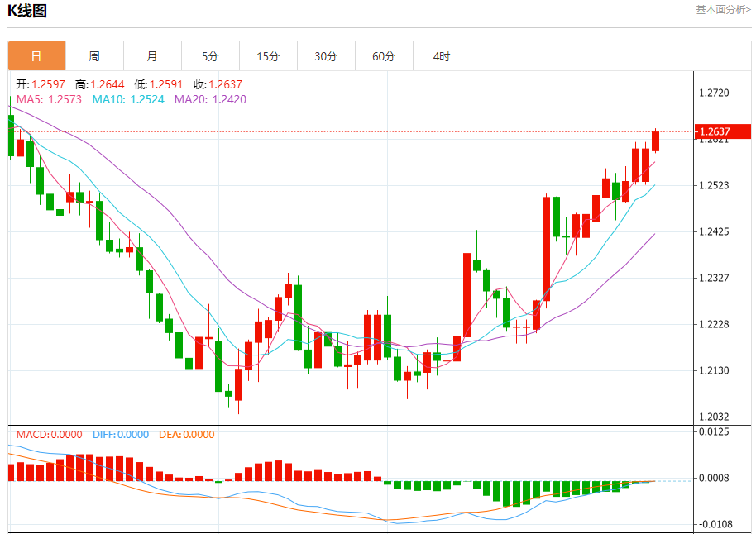Click the K线图 heading
Screen dimensions: 756x534
[x=27, y=11]
